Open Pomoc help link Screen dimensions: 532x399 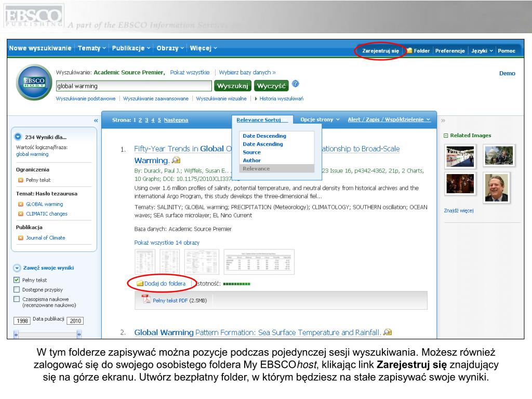click(506, 51)
